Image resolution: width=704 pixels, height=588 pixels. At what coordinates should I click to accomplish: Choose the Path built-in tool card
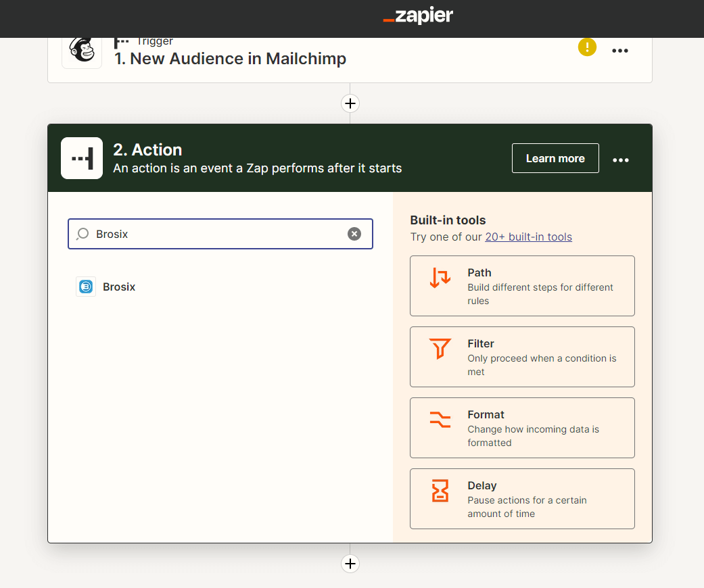[522, 286]
